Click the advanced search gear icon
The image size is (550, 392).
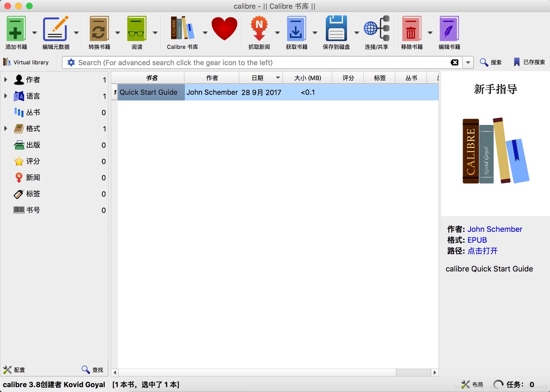[x=71, y=62]
